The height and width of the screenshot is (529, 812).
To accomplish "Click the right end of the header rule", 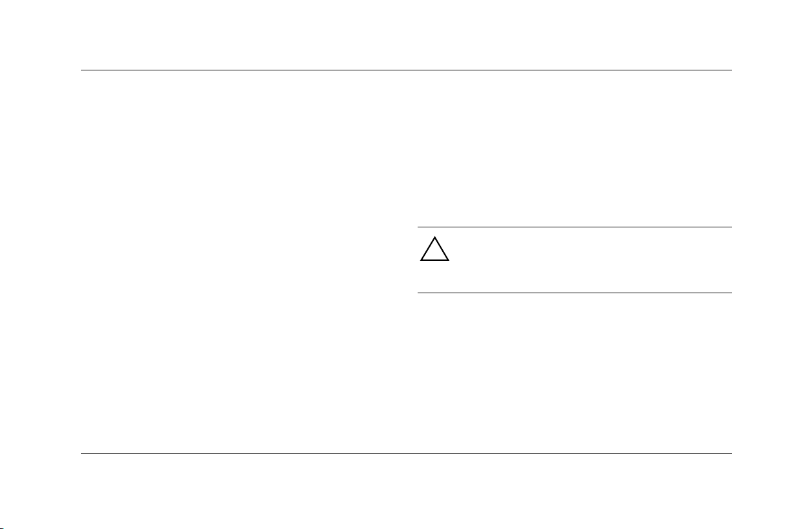I will click(730, 70).
